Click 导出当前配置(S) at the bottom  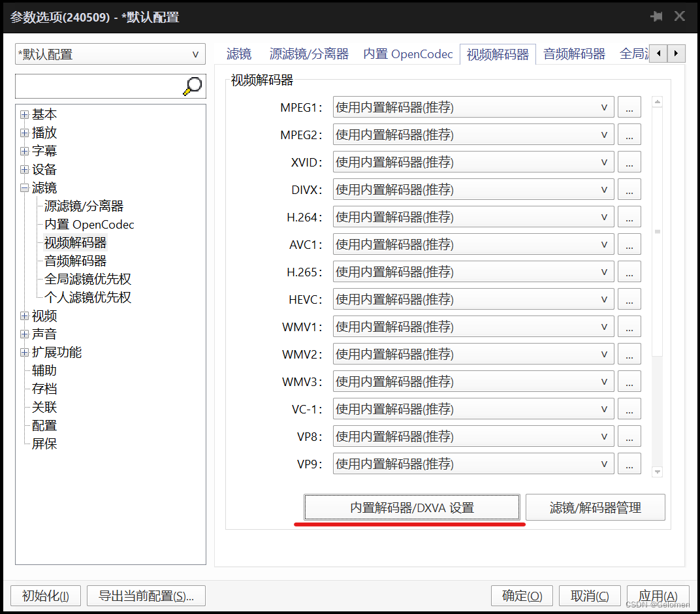pos(146,596)
